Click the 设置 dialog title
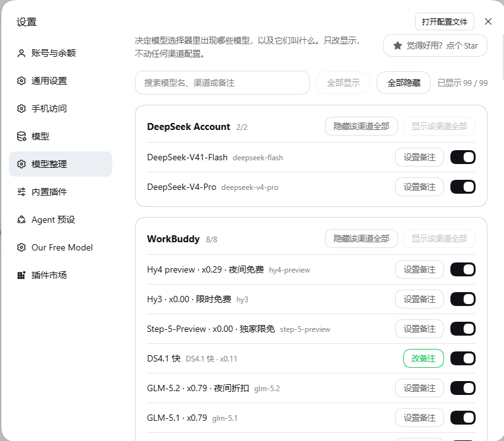504x441 pixels. click(26, 22)
